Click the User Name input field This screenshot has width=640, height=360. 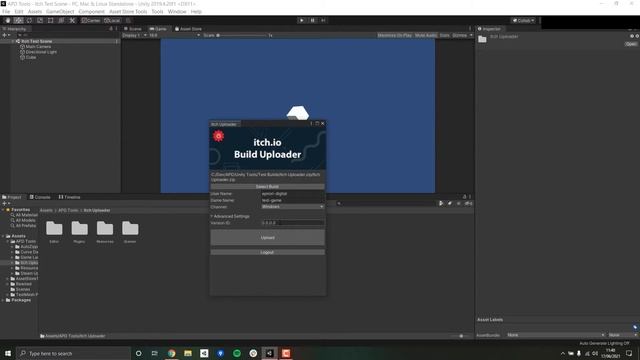pos(293,193)
